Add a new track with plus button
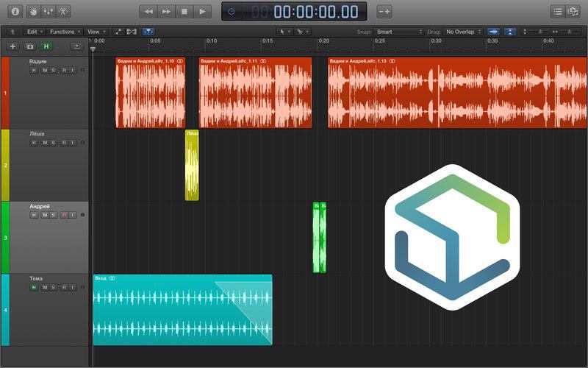Screen dimensions: 588x368 [x=12, y=46]
